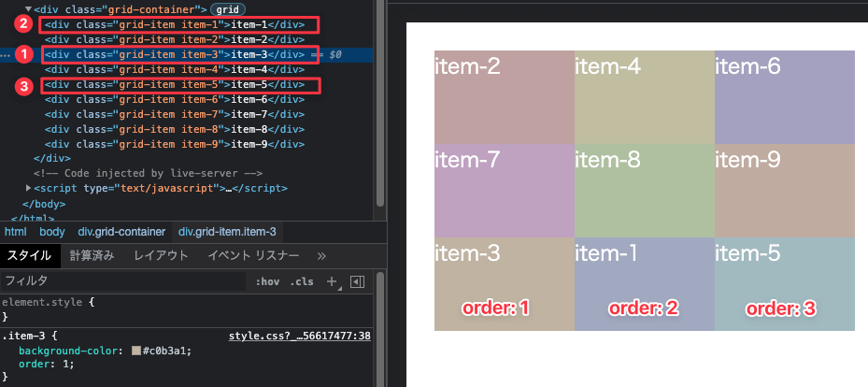Image resolution: width=868 pixels, height=387 pixels.
Task: Click the item-1 grid cell on page
Action: click(645, 284)
